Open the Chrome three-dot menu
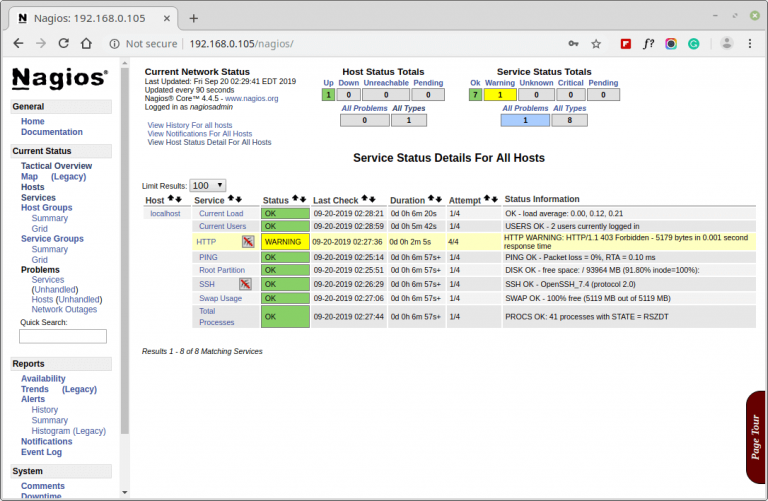 tap(752, 44)
